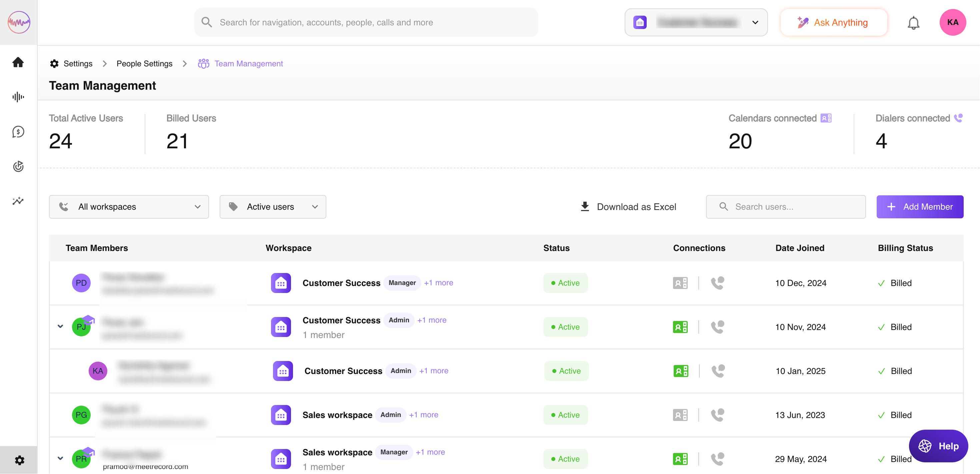Open the Active users filter dropdown

click(272, 207)
